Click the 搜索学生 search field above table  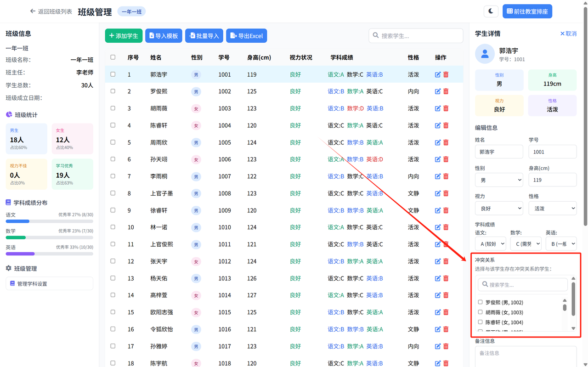pos(416,36)
